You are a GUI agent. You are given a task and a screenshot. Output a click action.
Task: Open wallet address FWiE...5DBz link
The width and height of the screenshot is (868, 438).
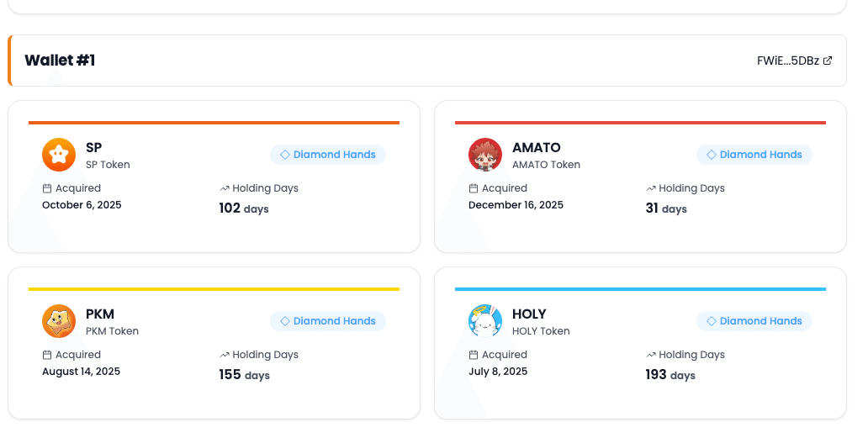click(x=788, y=61)
